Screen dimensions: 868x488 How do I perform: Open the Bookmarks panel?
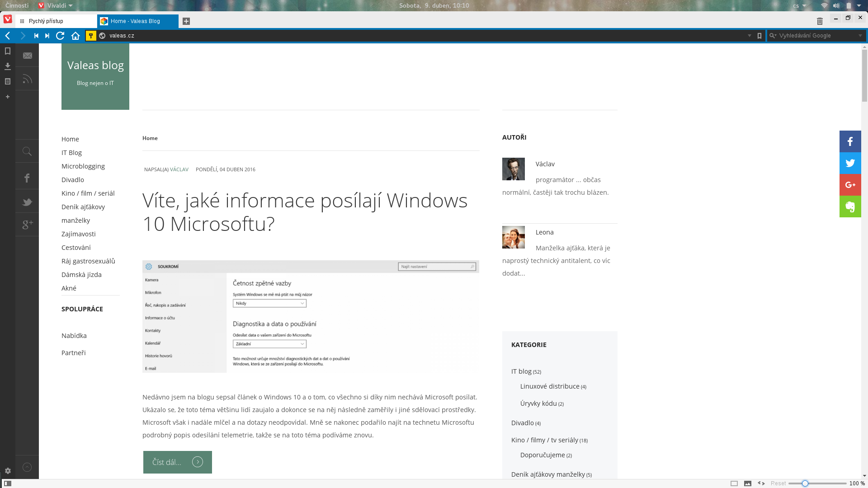[8, 51]
